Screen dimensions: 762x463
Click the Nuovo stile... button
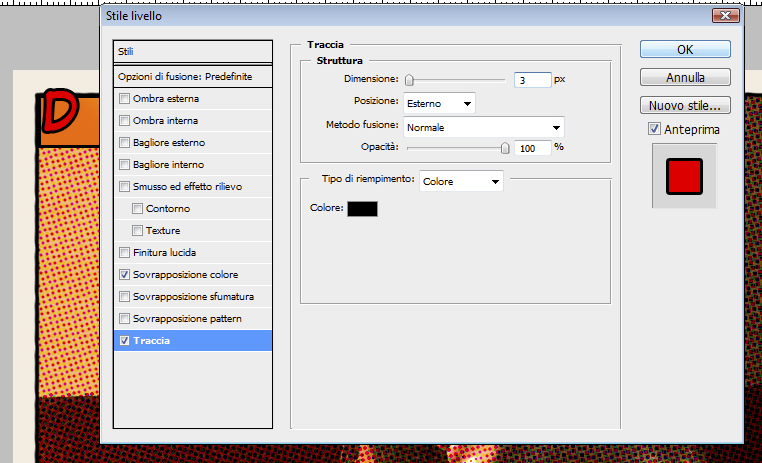pyautogui.click(x=685, y=105)
